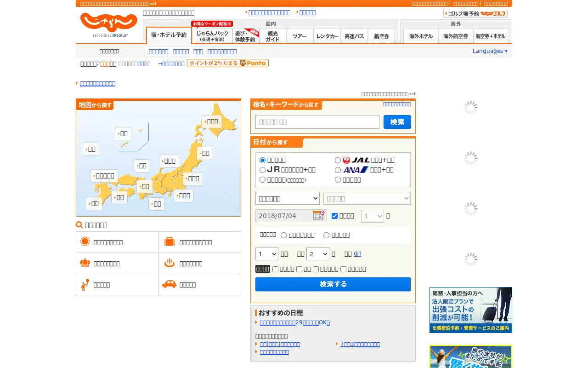Open the 海外ホテル tab
This screenshot has width=588, height=368.
click(421, 36)
